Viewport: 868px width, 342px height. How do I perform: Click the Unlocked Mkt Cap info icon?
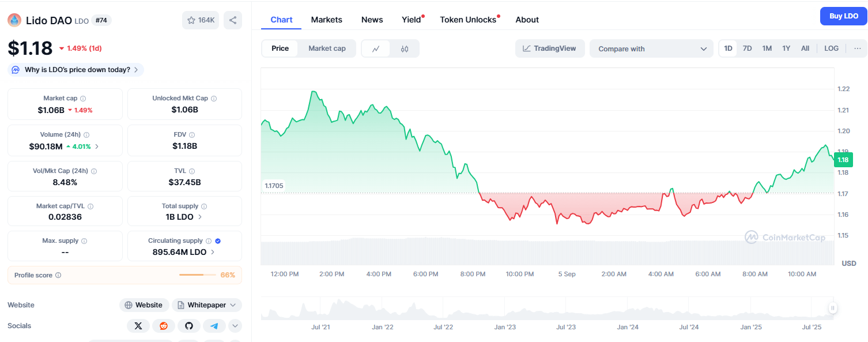(x=214, y=99)
